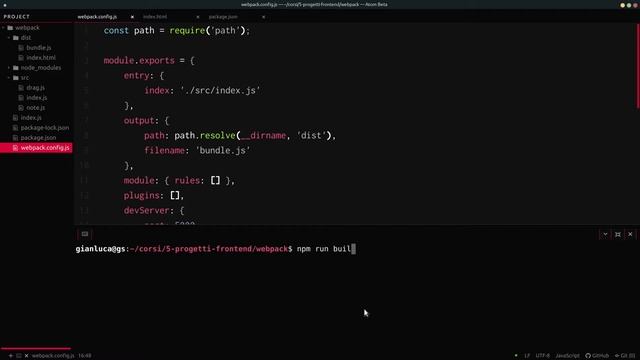
Task: Click the editor vertical scrollbar
Action: tap(637, 65)
